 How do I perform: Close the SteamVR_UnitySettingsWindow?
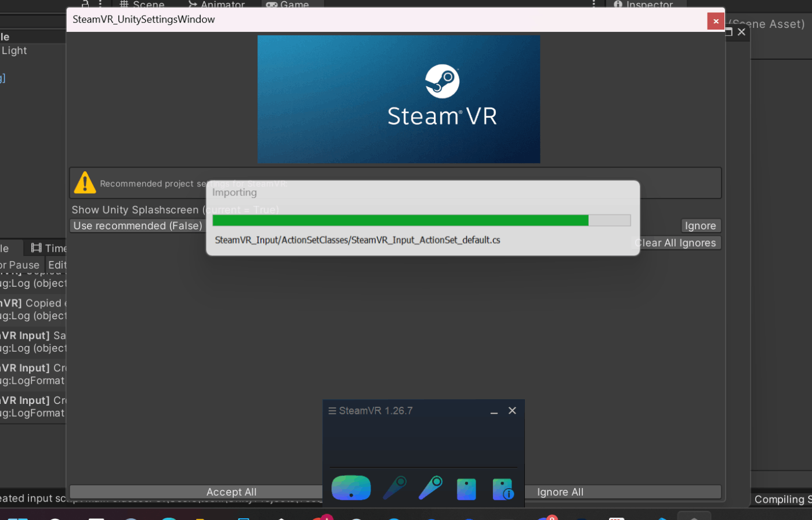(x=716, y=21)
